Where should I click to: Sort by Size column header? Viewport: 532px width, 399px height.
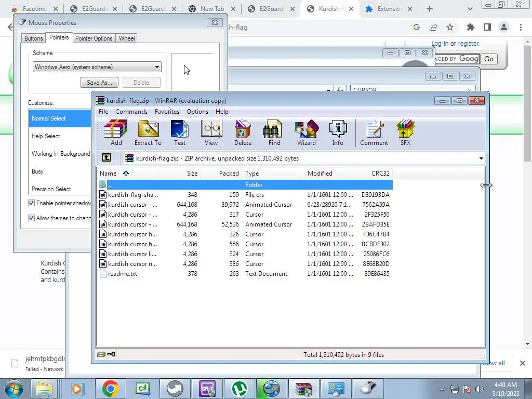pyautogui.click(x=179, y=174)
